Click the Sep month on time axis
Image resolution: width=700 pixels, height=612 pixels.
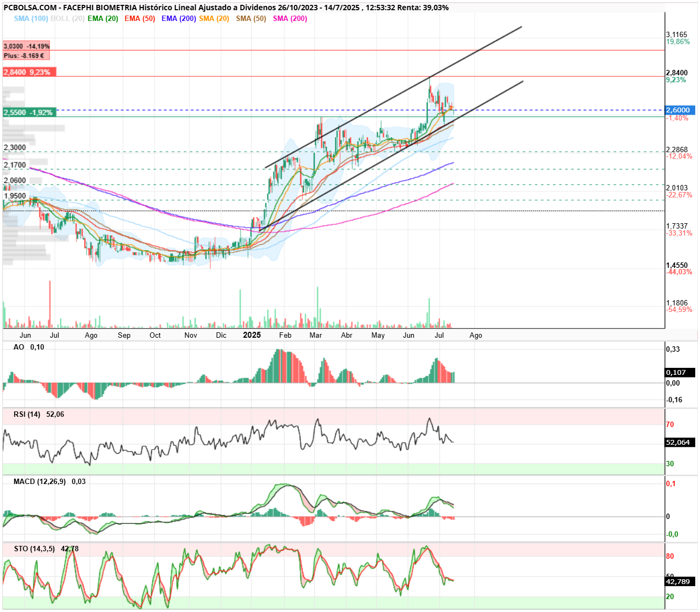124,335
